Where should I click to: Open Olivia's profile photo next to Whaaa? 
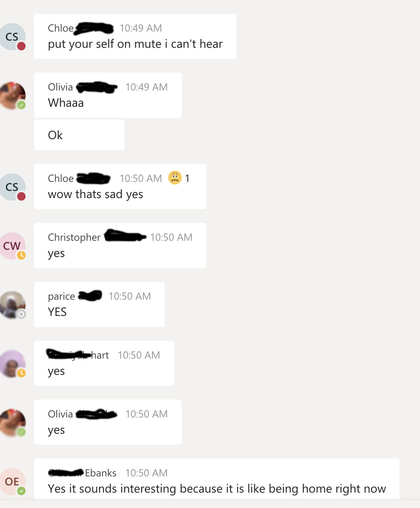click(x=12, y=96)
